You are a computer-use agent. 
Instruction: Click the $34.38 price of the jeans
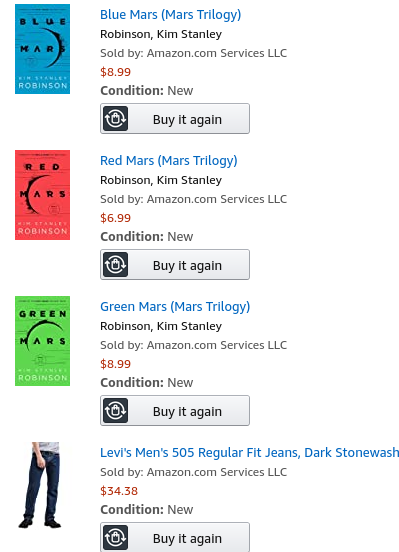(x=119, y=491)
